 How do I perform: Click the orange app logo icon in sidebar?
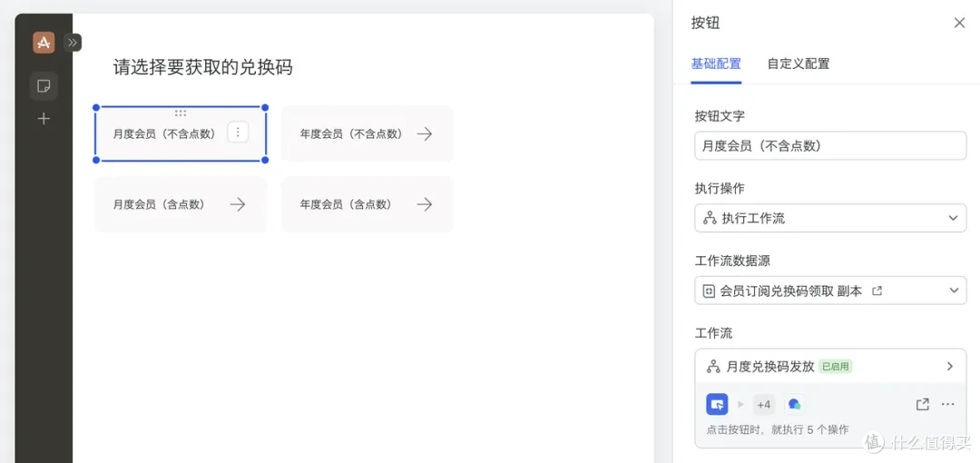tap(44, 43)
